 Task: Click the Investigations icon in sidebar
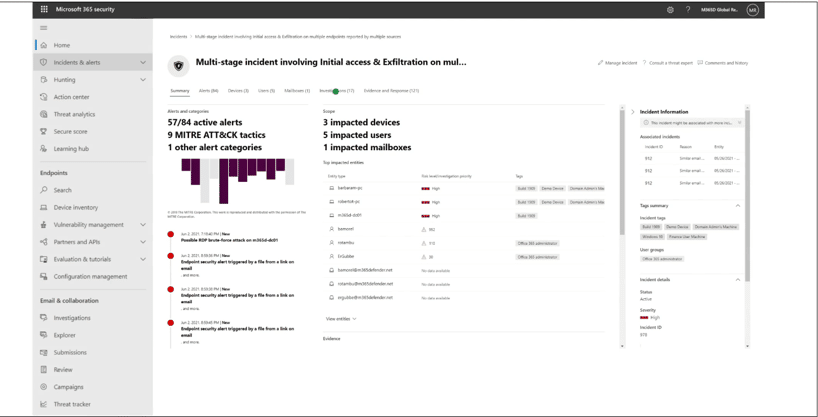pyautogui.click(x=44, y=318)
